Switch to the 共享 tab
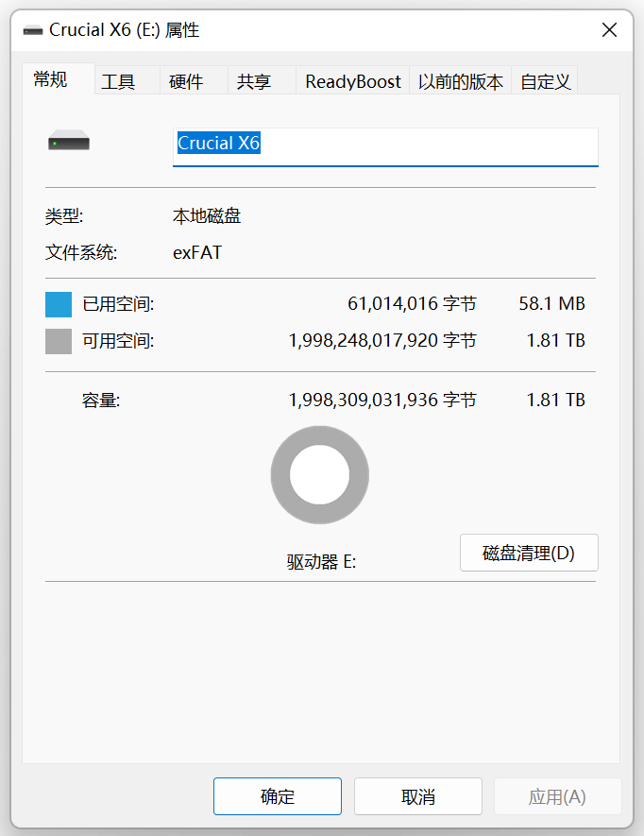This screenshot has width=644, height=836. tap(253, 81)
